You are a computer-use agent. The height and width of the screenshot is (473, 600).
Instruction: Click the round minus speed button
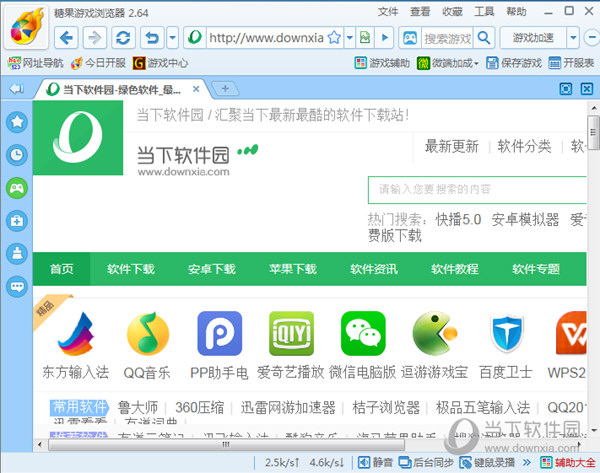point(592,38)
